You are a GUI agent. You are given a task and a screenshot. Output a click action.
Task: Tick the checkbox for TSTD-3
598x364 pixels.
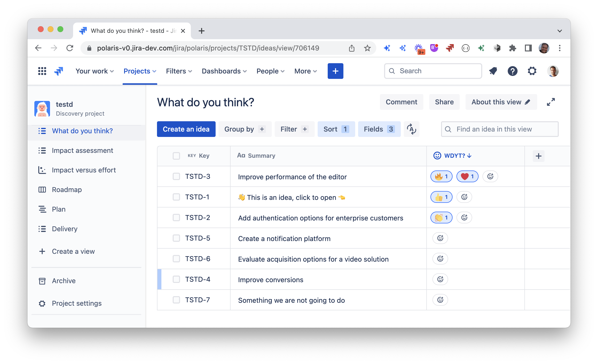click(176, 176)
